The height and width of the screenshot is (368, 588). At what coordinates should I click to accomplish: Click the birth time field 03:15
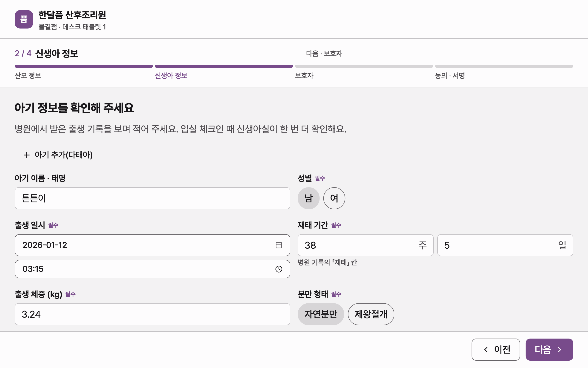pyautogui.click(x=152, y=269)
